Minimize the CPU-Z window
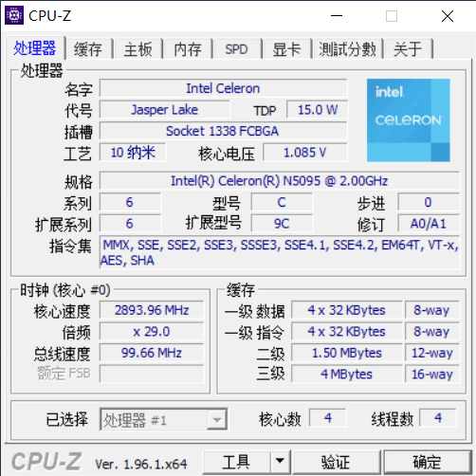Screen dimensions: 476x476 337,15
